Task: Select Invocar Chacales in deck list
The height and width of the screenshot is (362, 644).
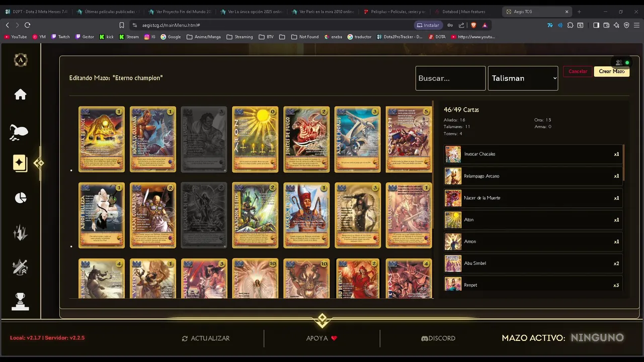Action: tap(533, 154)
